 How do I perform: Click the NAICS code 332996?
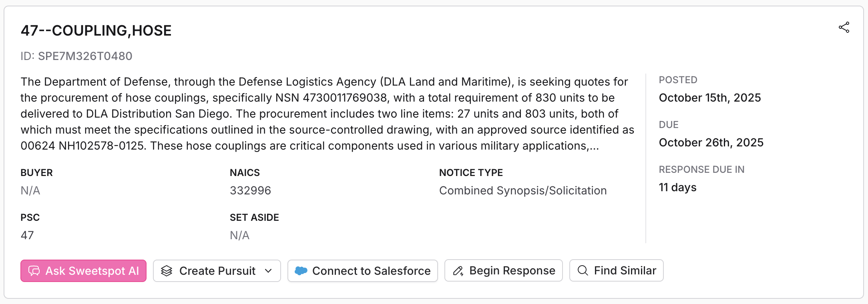[x=250, y=190]
